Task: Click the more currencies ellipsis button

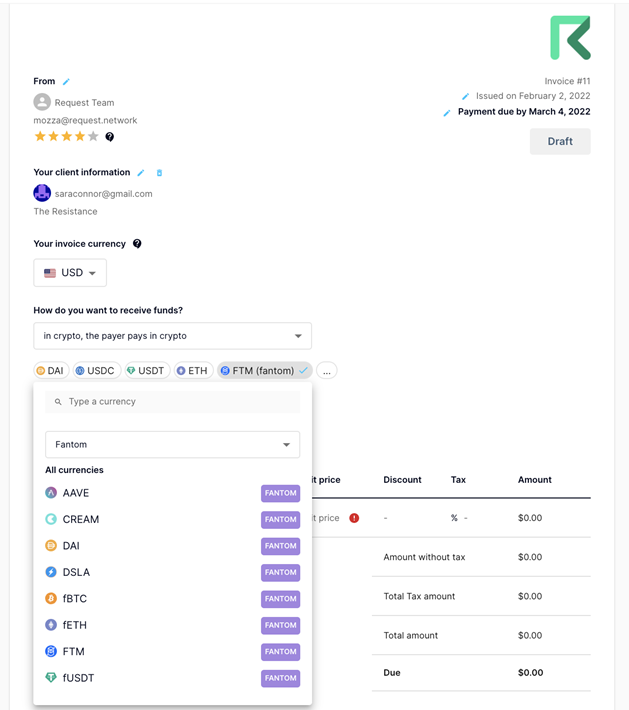Action: [x=327, y=371]
